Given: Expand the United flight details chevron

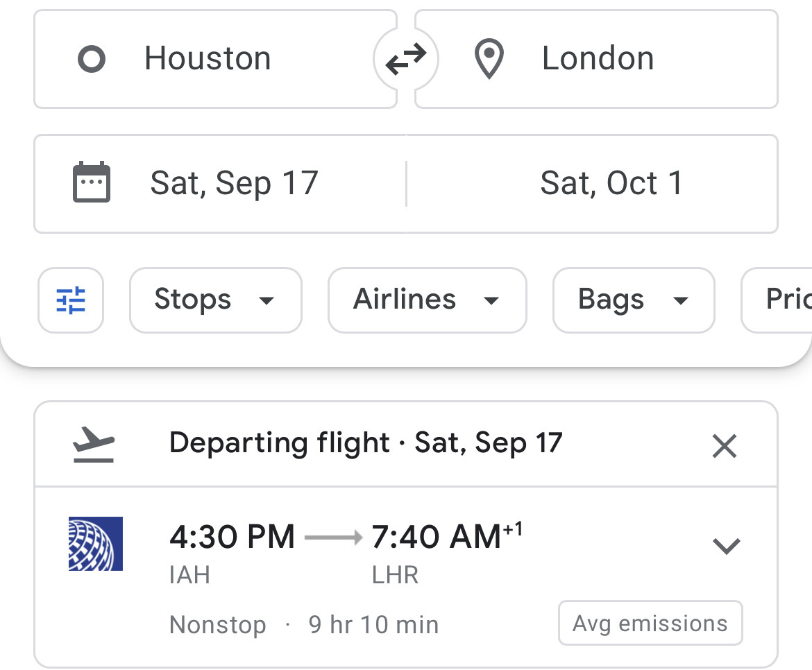Looking at the screenshot, I should tap(727, 546).
